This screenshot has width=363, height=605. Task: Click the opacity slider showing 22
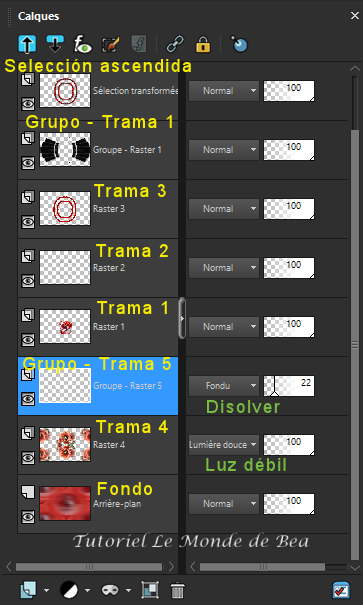tap(289, 386)
